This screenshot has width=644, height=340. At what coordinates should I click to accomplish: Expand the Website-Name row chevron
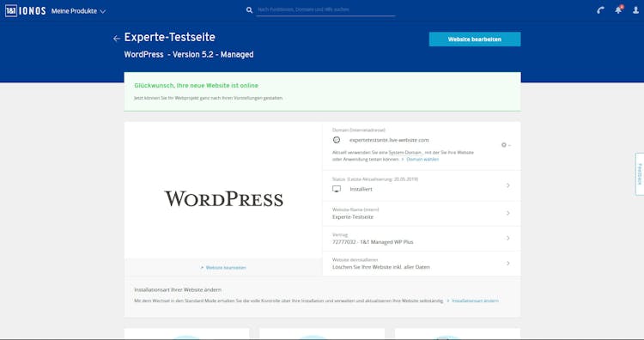tap(508, 213)
